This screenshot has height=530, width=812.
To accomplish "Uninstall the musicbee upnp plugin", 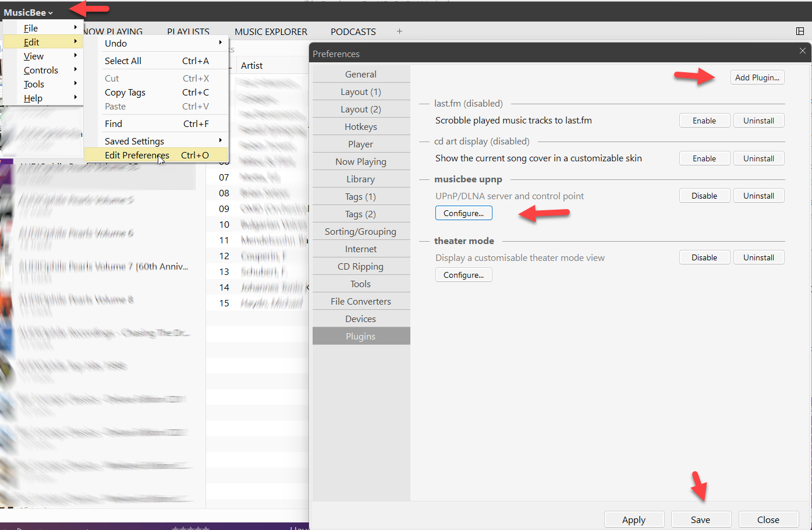I will (758, 196).
